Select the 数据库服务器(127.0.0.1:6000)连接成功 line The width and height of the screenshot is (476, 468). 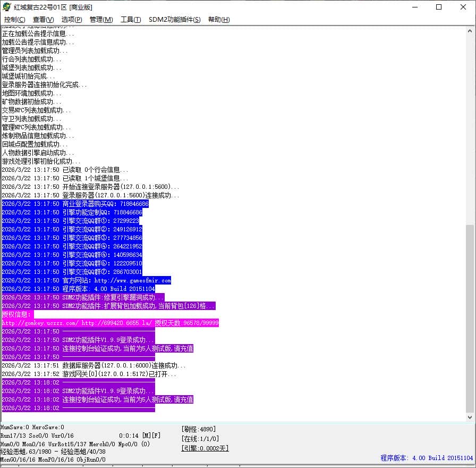[93, 365]
